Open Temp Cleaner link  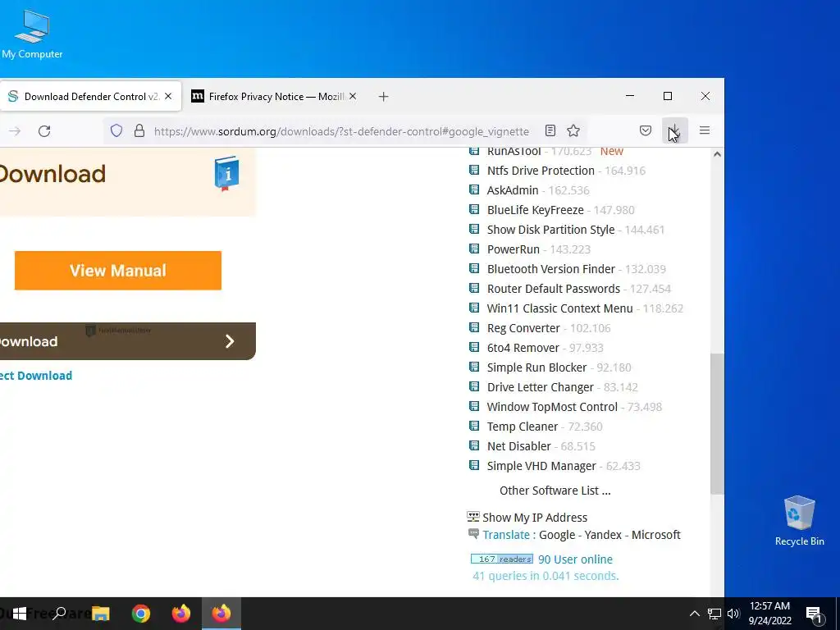pyautogui.click(x=523, y=427)
